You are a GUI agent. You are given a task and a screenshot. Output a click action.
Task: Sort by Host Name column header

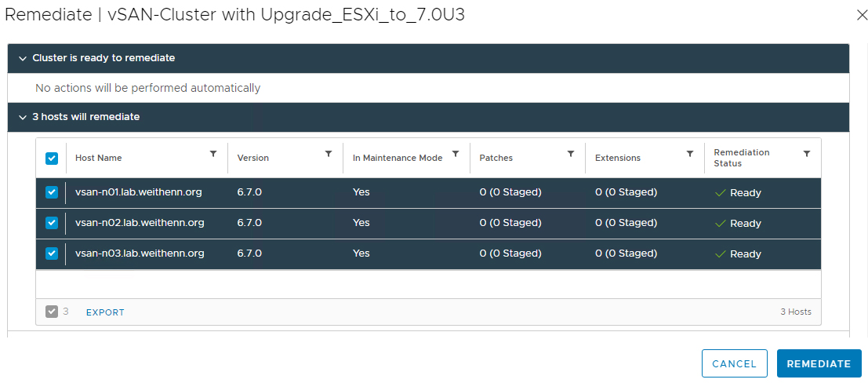click(99, 158)
